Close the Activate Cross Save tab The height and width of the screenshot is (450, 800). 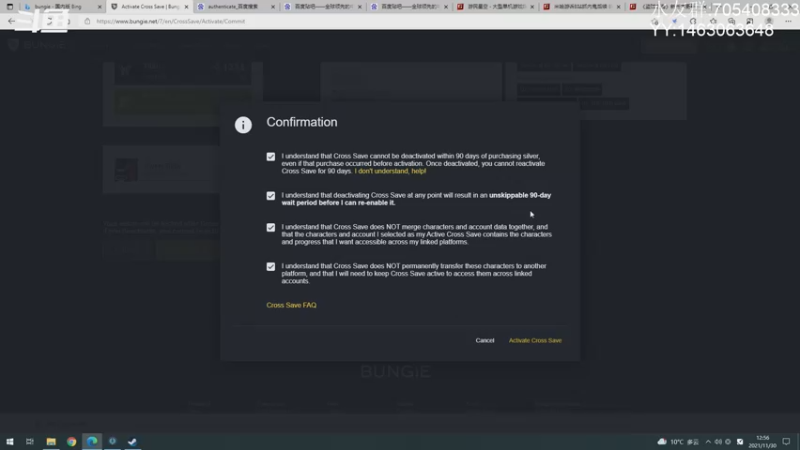click(186, 7)
